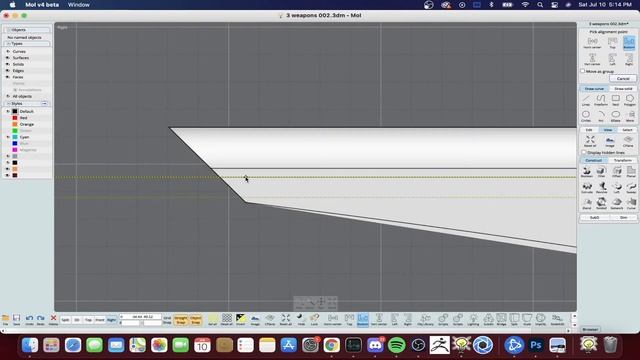Toggle Grid Snap button

(x=167, y=320)
